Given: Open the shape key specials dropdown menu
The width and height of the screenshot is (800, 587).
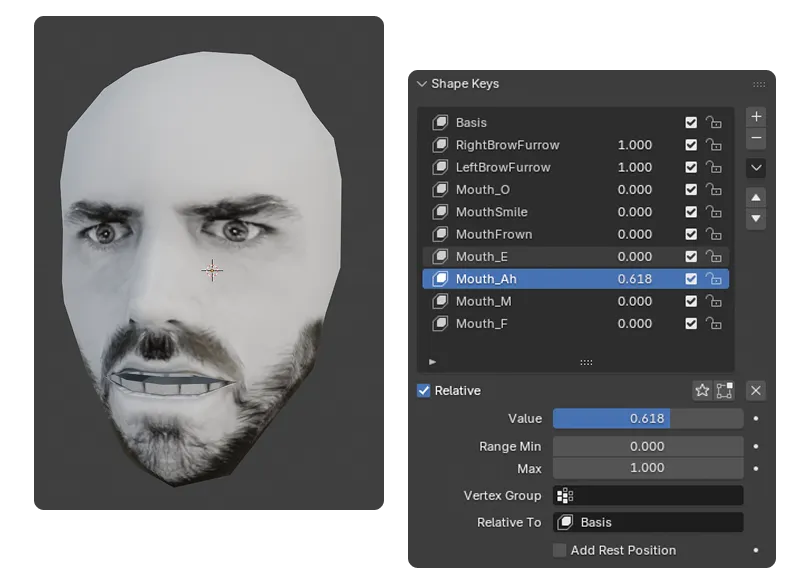Looking at the screenshot, I should pyautogui.click(x=756, y=168).
